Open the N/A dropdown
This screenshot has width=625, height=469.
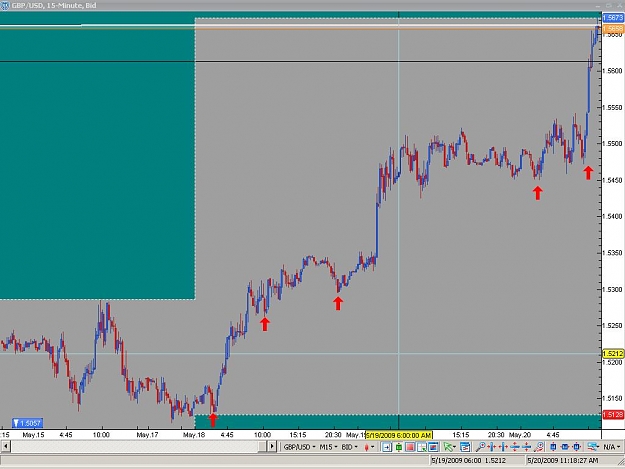point(613,447)
